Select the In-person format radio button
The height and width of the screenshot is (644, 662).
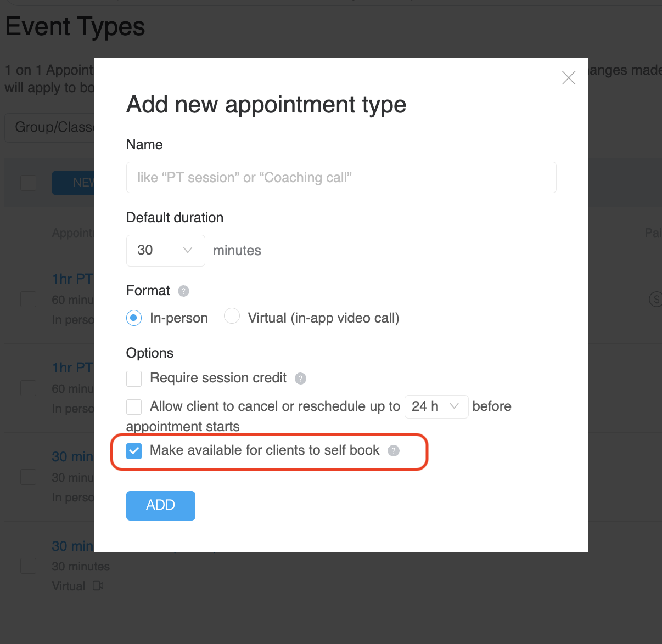(x=134, y=318)
